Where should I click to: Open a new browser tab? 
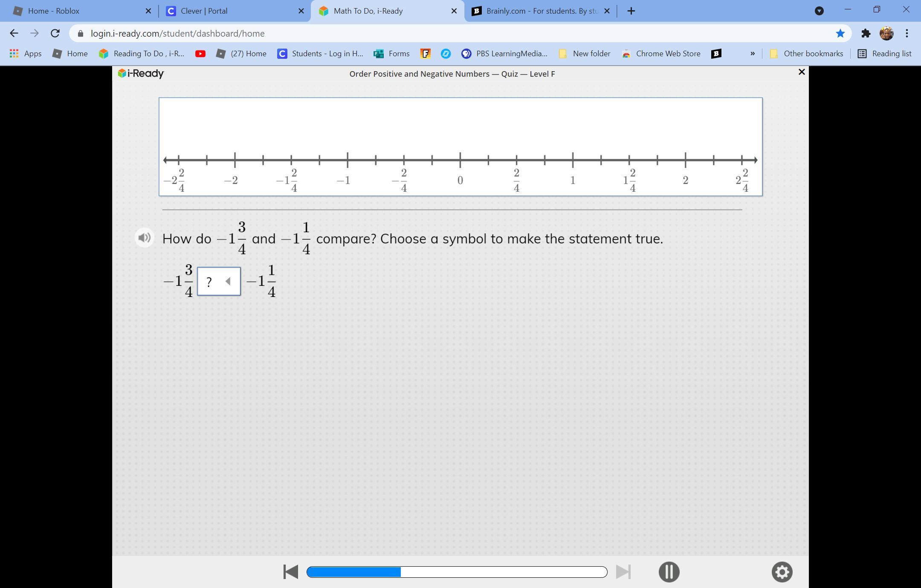631,11
